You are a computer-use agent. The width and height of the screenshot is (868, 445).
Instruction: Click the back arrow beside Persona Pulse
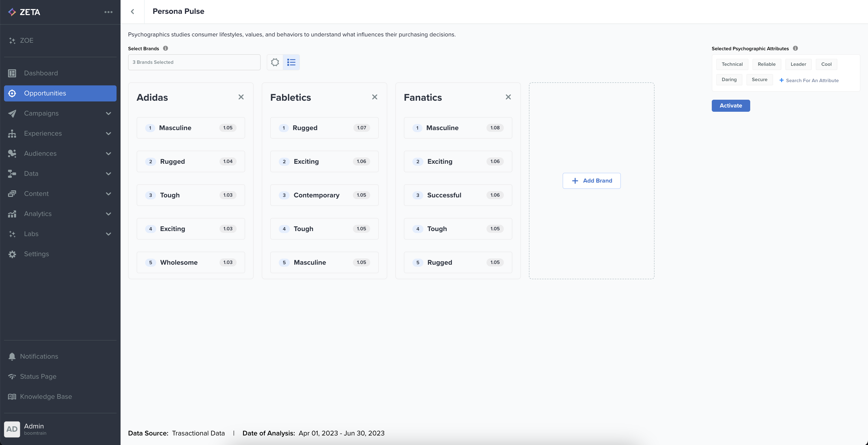pos(132,12)
